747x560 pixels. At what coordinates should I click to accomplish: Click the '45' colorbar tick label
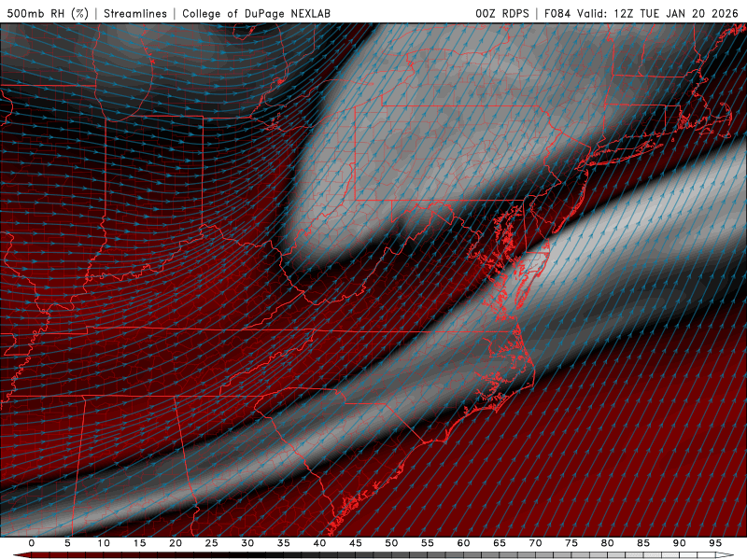point(355,543)
